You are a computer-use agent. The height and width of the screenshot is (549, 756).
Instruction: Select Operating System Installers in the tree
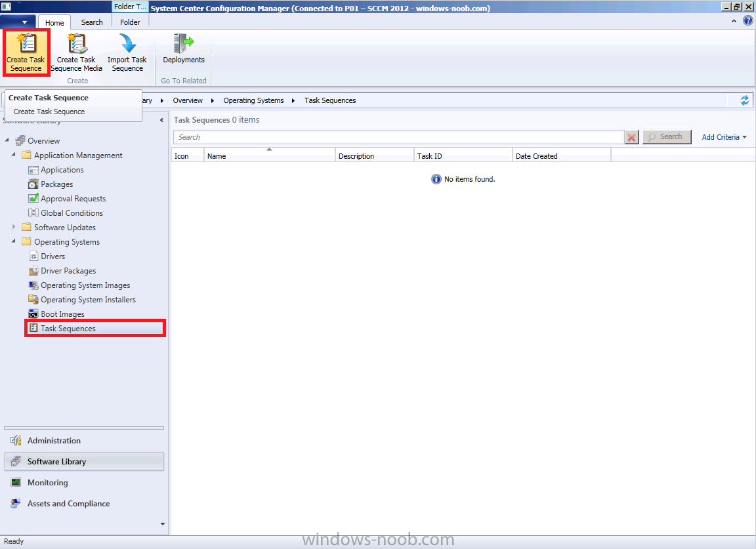click(x=88, y=300)
